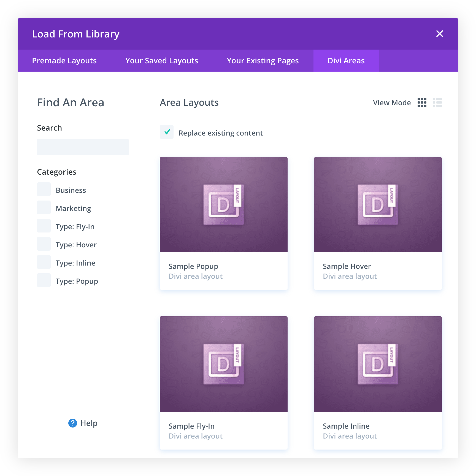Screen dimensions: 476x476
Task: Switch to list view mode
Action: coord(437,102)
